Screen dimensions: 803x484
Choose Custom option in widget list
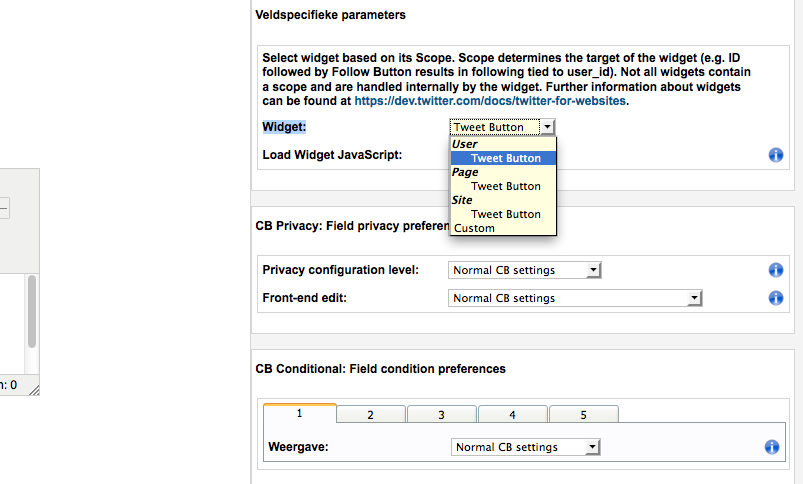coord(503,228)
